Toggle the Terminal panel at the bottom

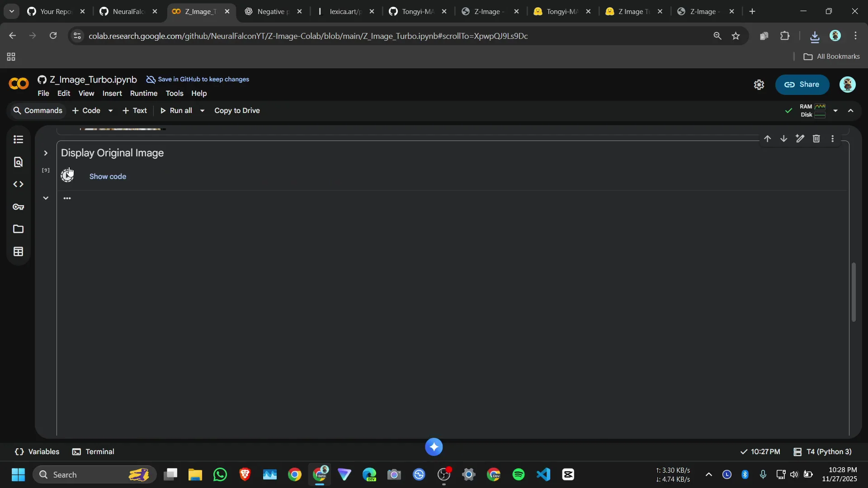pos(93,451)
